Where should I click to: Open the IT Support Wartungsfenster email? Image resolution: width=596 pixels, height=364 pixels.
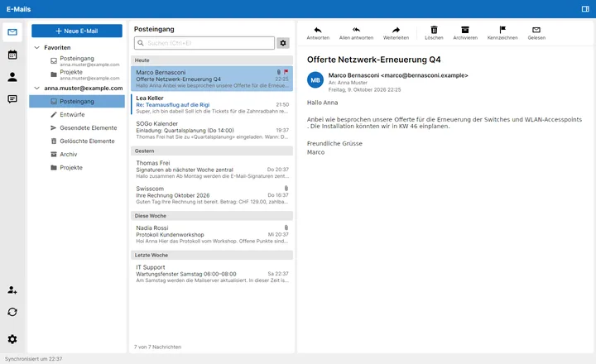(x=212, y=274)
